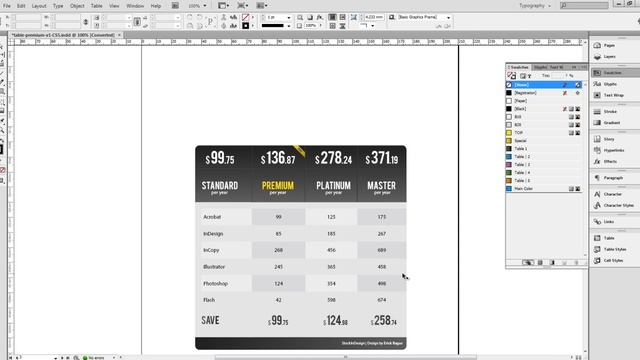Open the Help menu

156,6
